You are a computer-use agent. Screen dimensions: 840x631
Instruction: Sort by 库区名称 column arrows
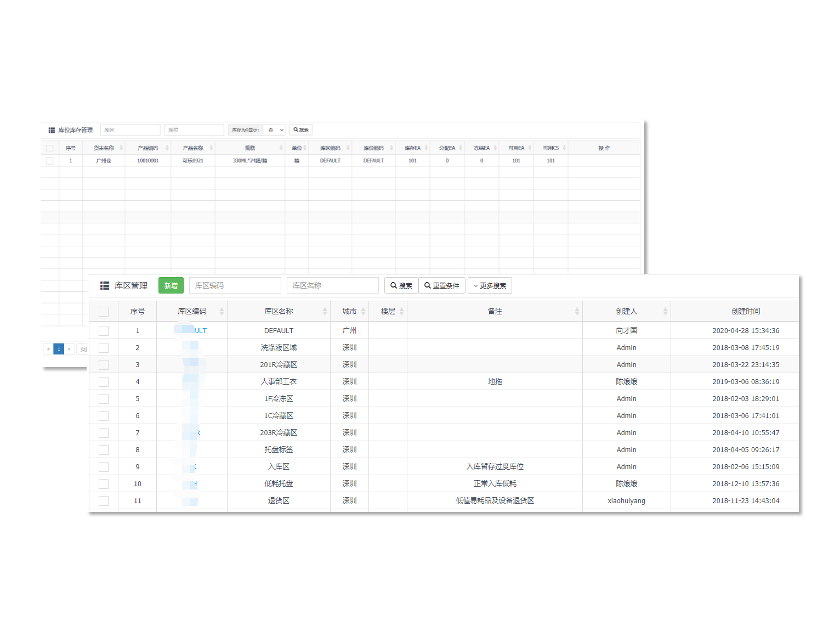pos(325,312)
